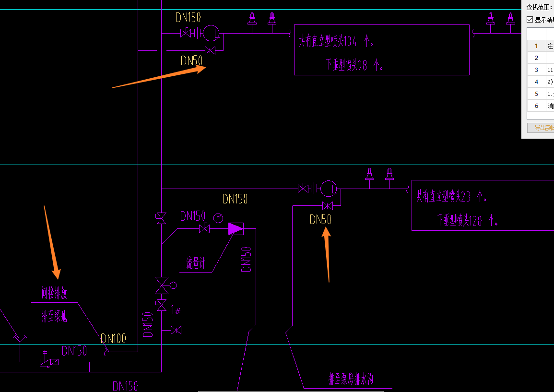Select the alarm valve symbol above 1#
Image resolution: width=554 pixels, height=392 pixels.
click(x=165, y=285)
